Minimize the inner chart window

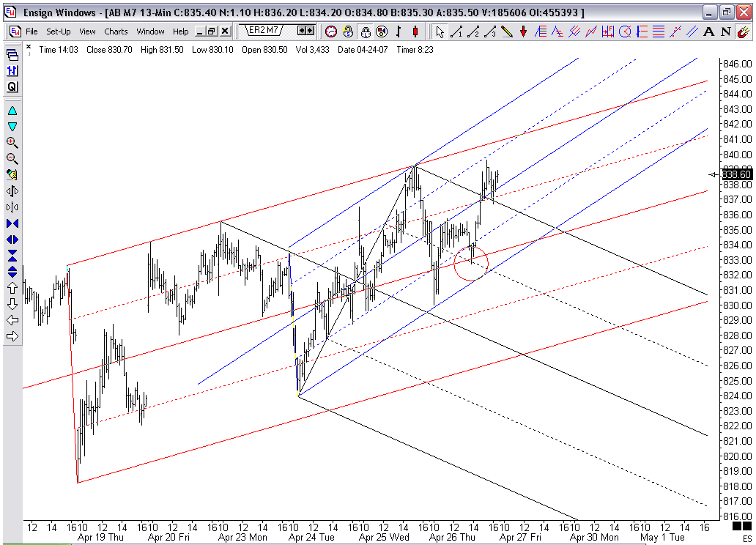pyautogui.click(x=200, y=31)
